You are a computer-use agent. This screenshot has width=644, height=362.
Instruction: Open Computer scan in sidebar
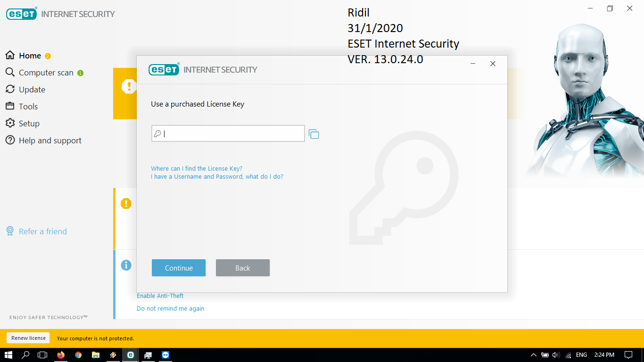[46, 73]
